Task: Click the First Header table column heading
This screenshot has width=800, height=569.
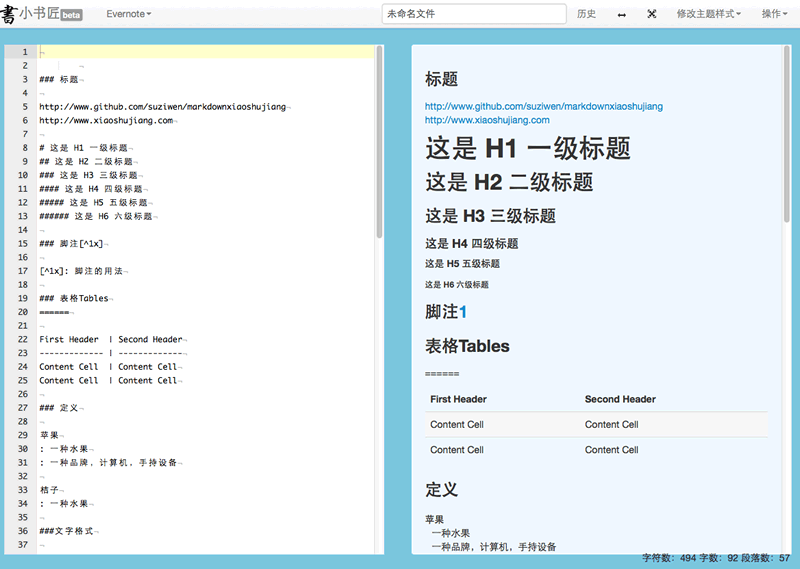Action: pyautogui.click(x=458, y=399)
